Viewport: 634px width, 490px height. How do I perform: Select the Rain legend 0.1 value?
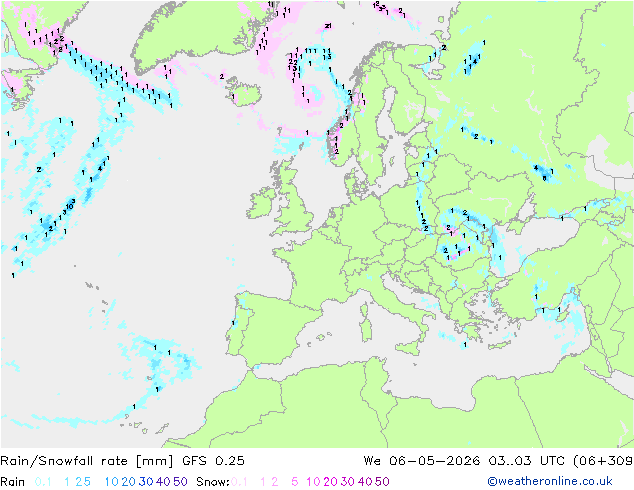click(x=43, y=482)
